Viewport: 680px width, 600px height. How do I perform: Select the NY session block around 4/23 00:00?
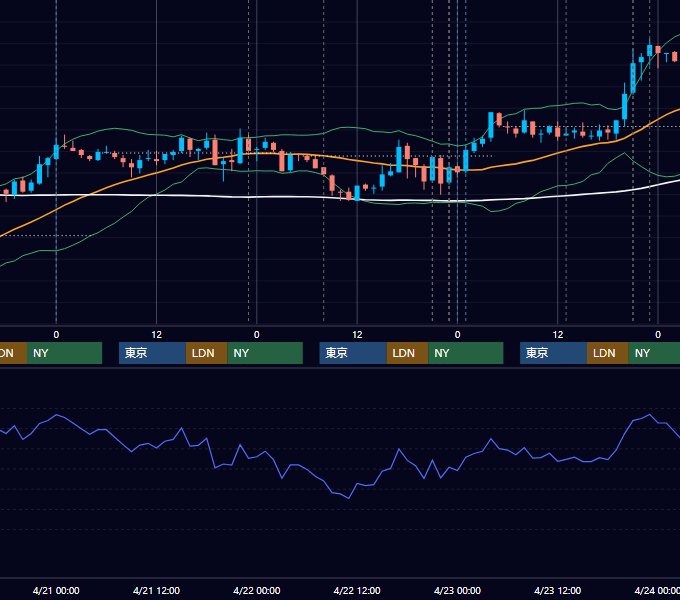tap(465, 353)
